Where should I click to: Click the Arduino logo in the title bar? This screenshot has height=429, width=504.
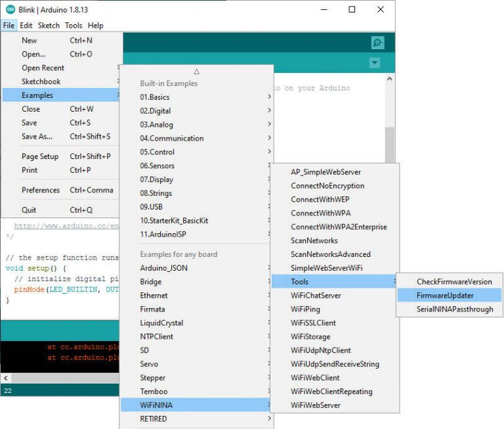click(x=10, y=10)
